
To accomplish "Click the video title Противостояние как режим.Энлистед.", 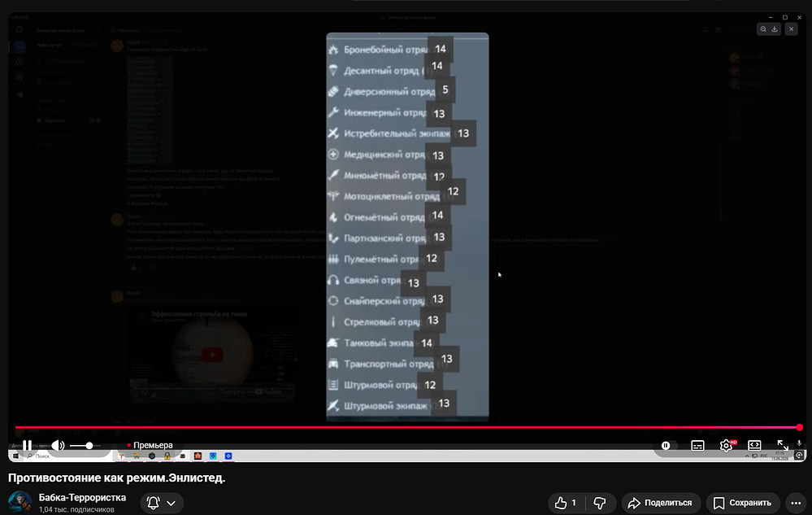I will (116, 478).
